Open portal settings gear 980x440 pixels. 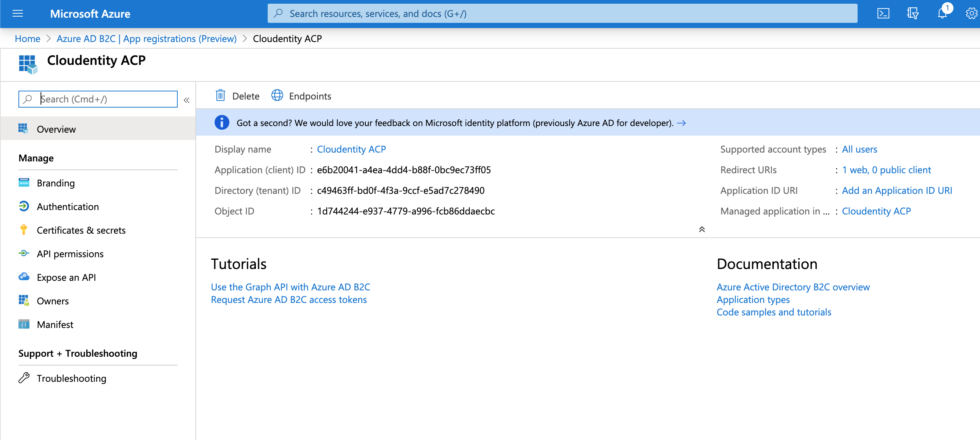point(971,14)
